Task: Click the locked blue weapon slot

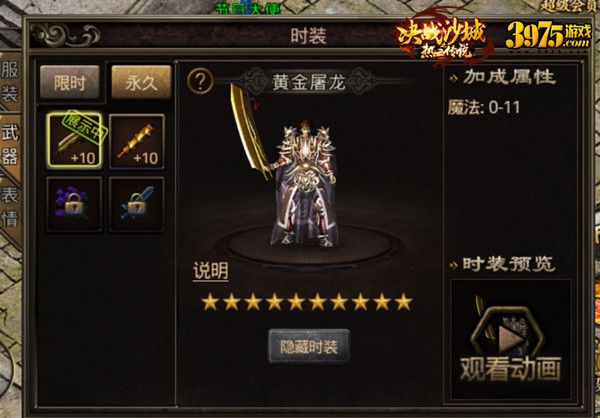Action: [x=137, y=204]
